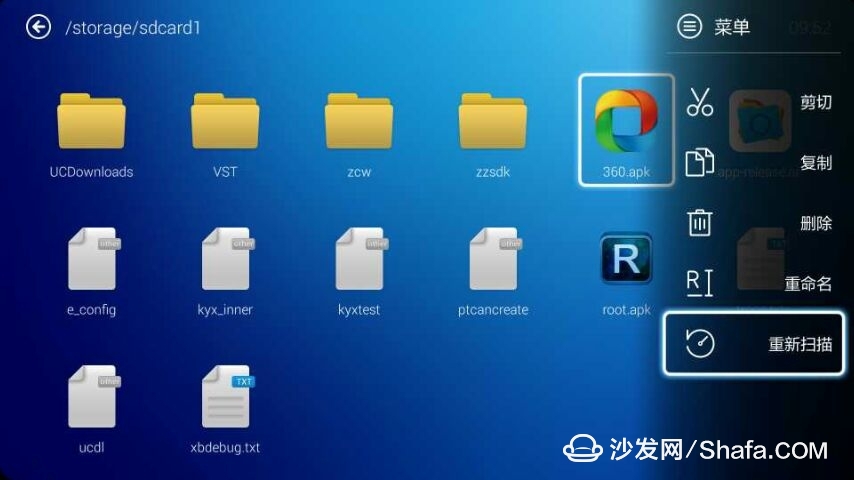This screenshot has height=480, width=854.
Task: Click the ucdl file name
Action: pos(92,448)
